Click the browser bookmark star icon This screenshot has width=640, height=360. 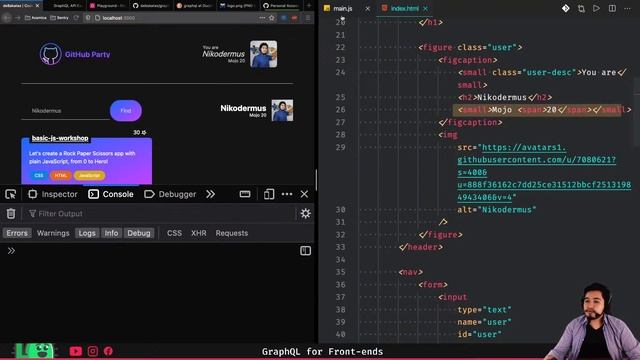point(272,18)
